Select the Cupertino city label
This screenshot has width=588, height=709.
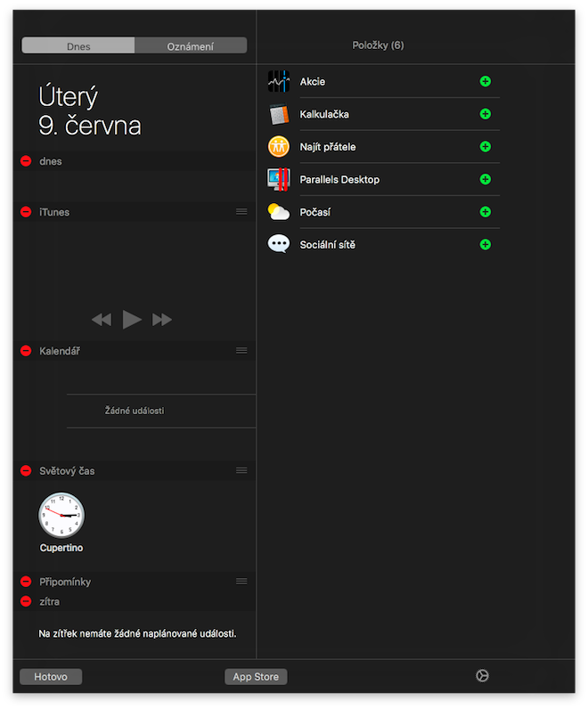point(61,548)
